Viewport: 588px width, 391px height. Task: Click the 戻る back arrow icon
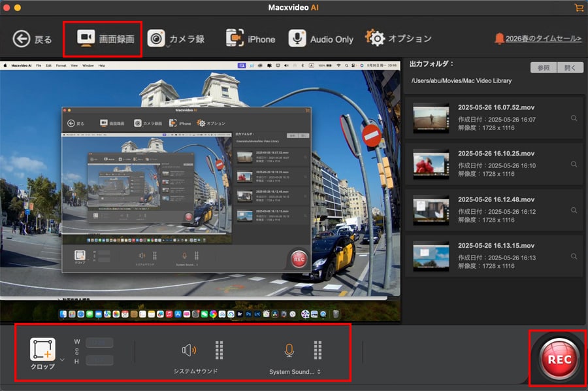[x=20, y=39]
